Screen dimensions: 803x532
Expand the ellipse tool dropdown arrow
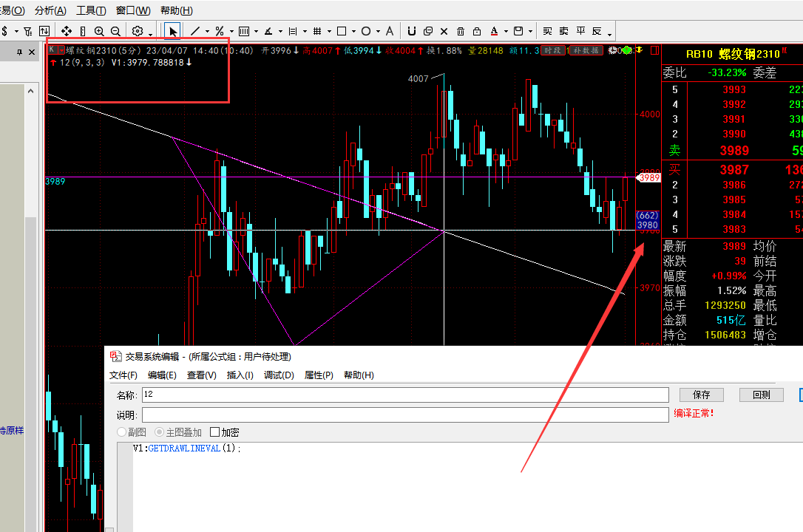click(x=378, y=32)
